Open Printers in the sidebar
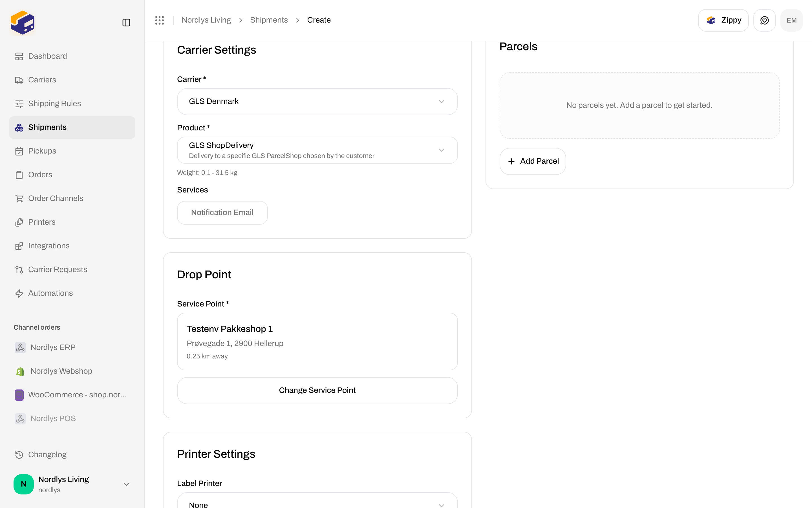Screen dimensions: 812x508 (x=72, y=222)
